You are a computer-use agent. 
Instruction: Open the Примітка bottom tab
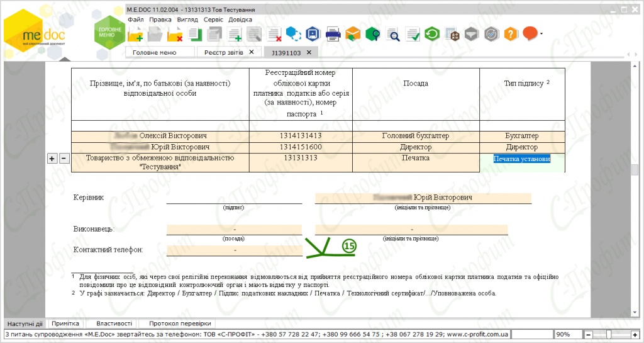65,323
